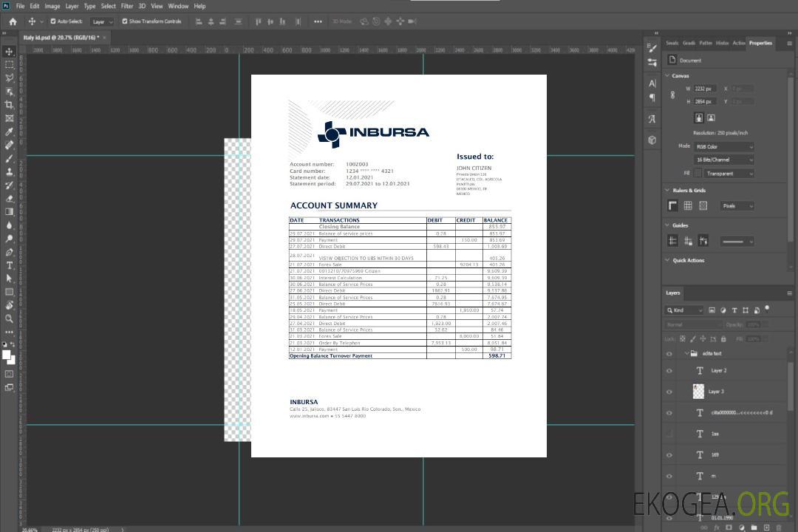798x532 pixels.
Task: Click create new group folder icon
Action: coord(754,528)
